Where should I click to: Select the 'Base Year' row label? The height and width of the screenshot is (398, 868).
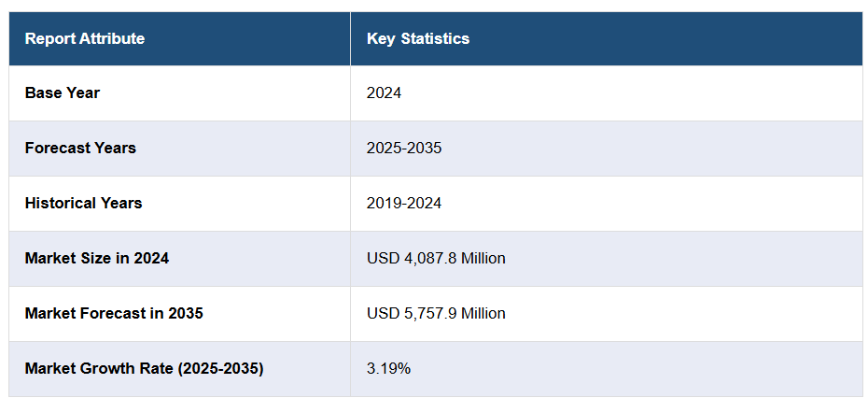pos(63,92)
